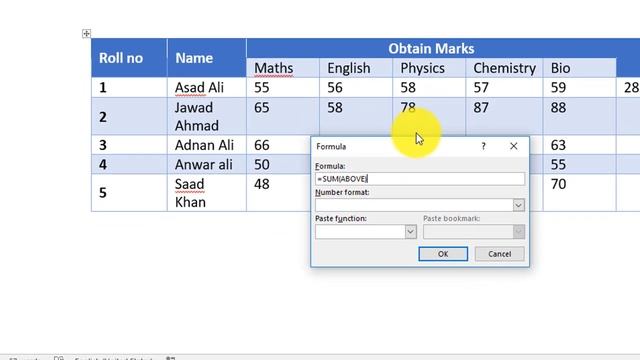
Task: Click roll number 1 cell
Action: (129, 87)
